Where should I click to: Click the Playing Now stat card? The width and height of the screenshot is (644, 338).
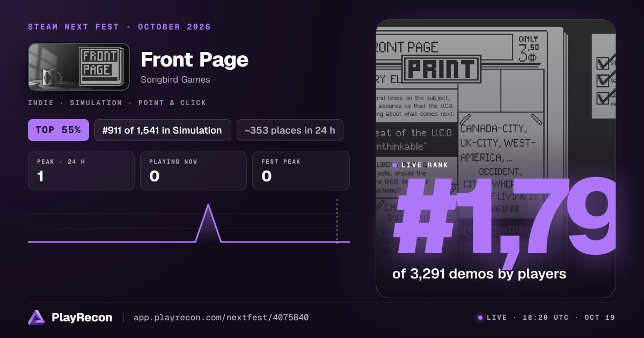pyautogui.click(x=193, y=171)
